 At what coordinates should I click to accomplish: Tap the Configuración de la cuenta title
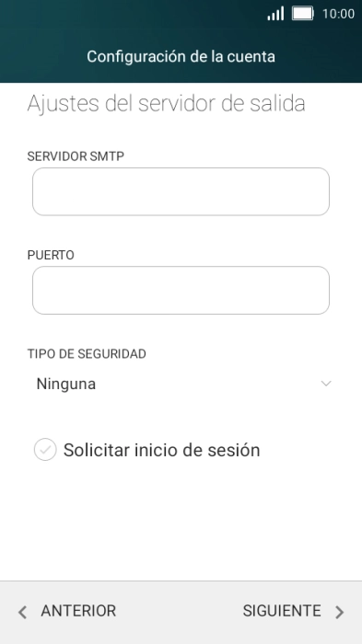(181, 56)
